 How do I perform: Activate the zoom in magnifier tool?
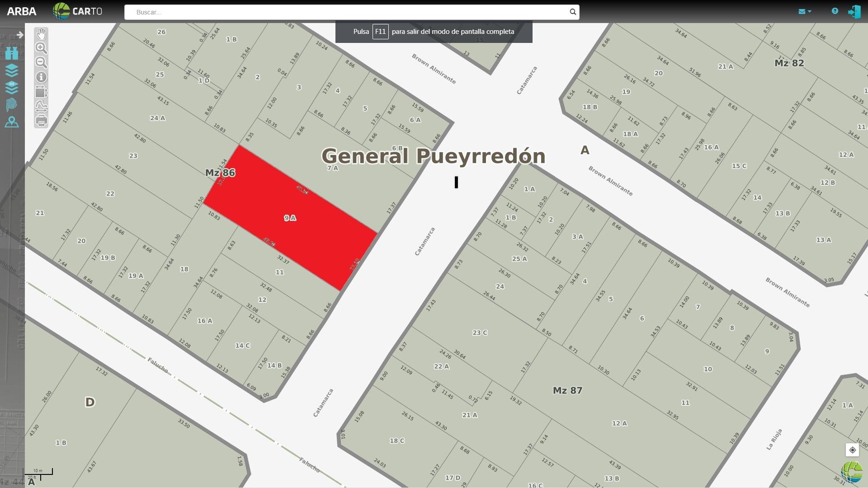click(x=41, y=48)
